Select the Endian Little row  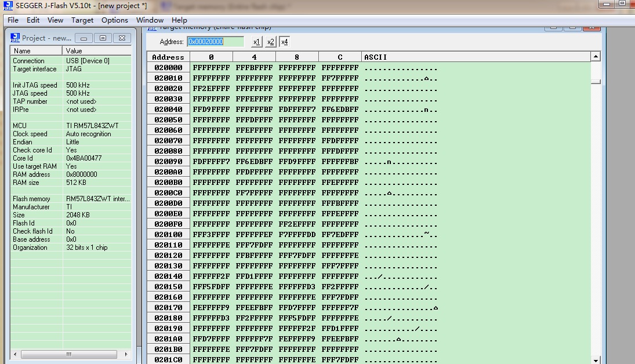[x=71, y=141]
